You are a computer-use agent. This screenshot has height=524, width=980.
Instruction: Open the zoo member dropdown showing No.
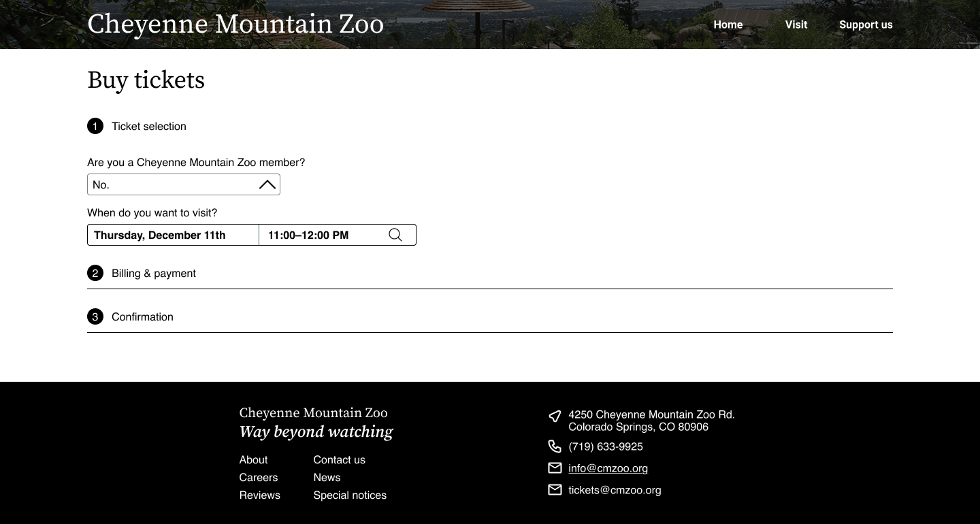click(x=184, y=184)
